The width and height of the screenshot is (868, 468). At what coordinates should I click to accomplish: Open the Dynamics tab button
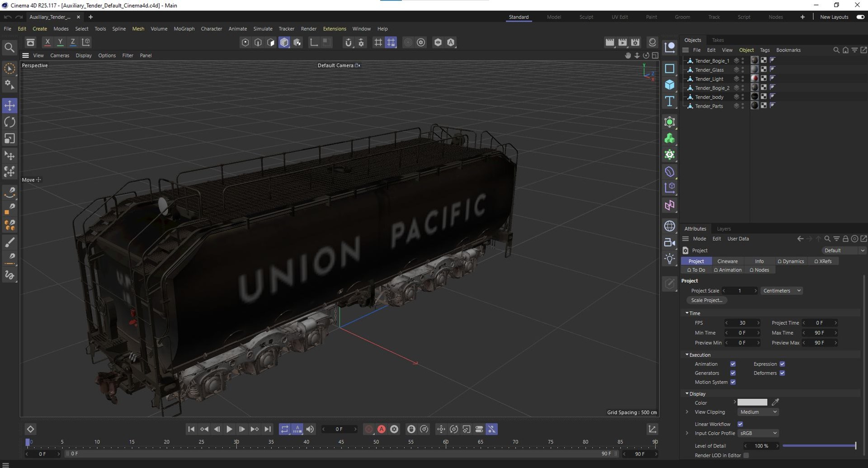click(791, 261)
